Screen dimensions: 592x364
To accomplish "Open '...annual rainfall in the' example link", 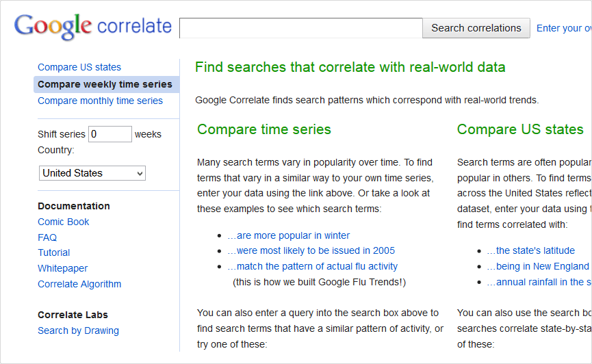I will point(539,282).
